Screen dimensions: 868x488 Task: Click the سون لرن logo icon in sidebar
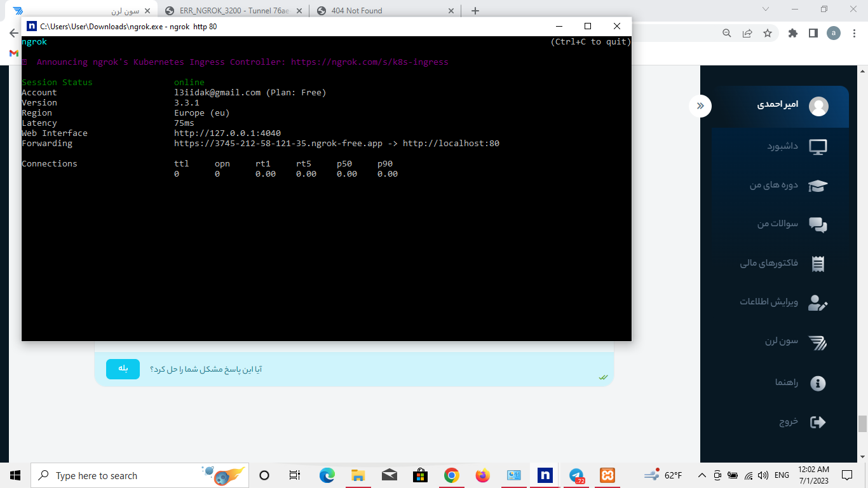(x=818, y=342)
